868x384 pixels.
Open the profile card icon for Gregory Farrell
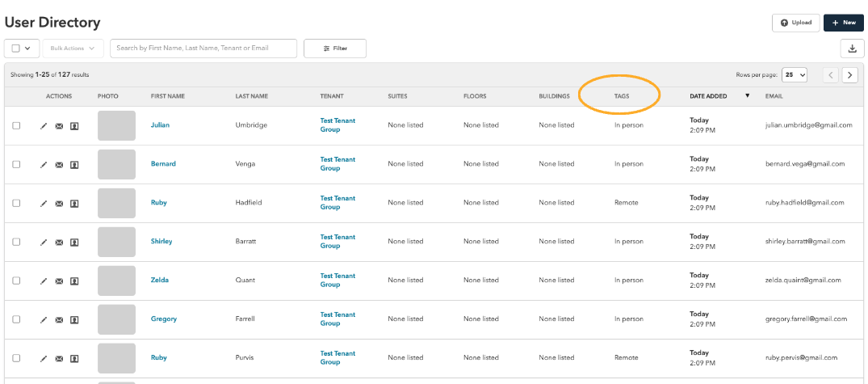point(74,319)
